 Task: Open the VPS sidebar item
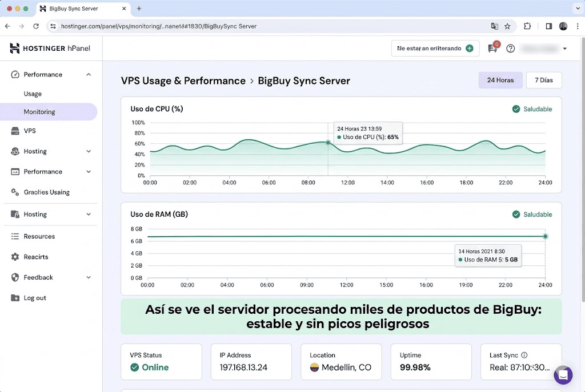[30, 131]
